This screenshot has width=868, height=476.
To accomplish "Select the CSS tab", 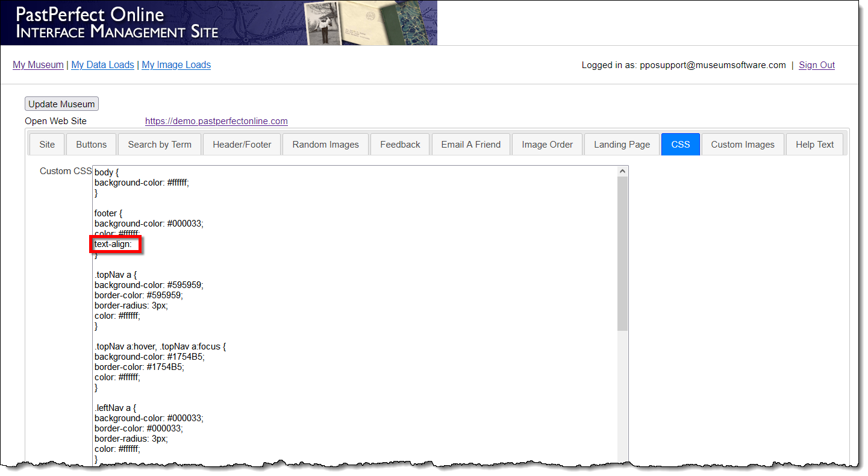I will [680, 144].
